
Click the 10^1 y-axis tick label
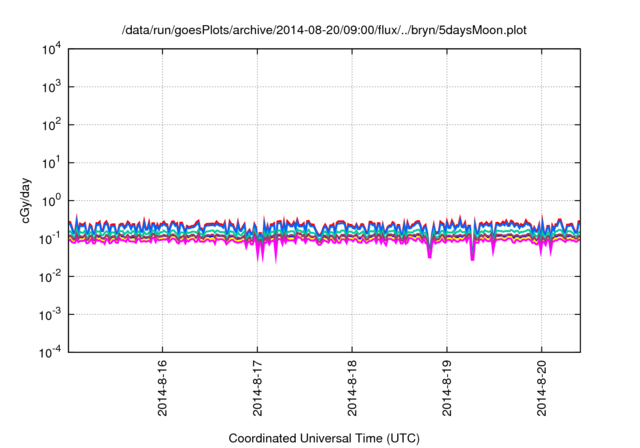coord(52,163)
